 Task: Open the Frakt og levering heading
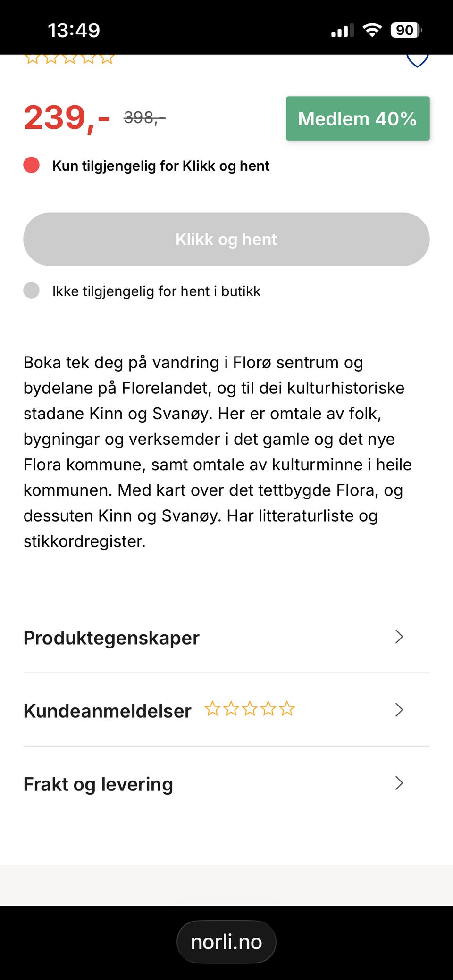coord(98,784)
